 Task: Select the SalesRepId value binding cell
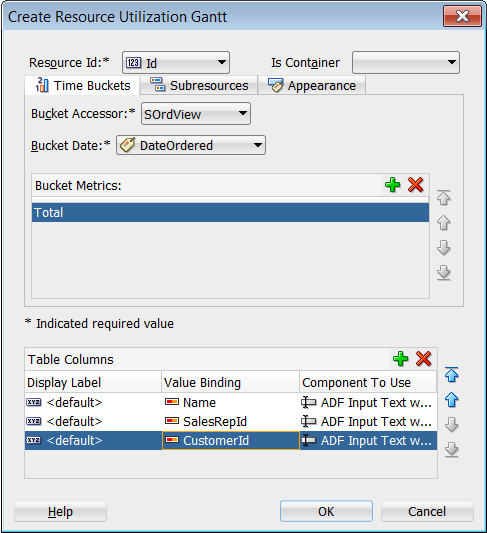coord(230,422)
